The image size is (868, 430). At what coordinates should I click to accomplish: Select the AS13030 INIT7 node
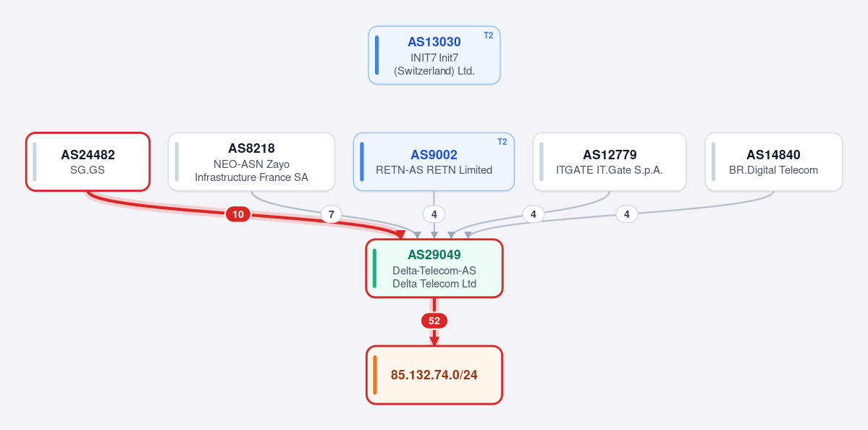434,55
